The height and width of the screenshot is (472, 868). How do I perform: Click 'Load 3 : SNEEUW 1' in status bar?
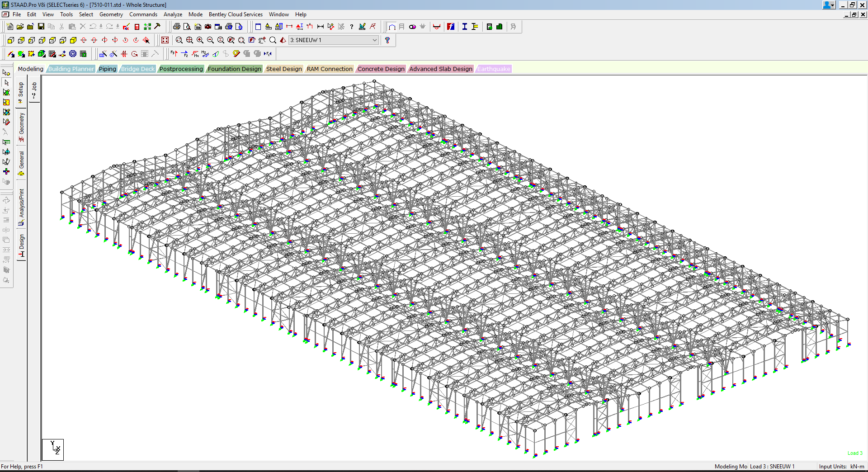click(772, 467)
